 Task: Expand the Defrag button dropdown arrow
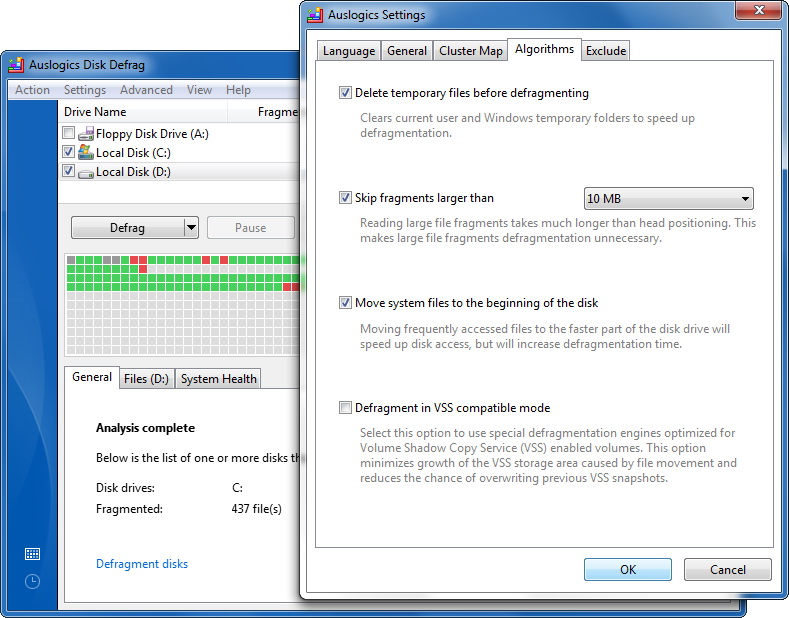point(191,227)
